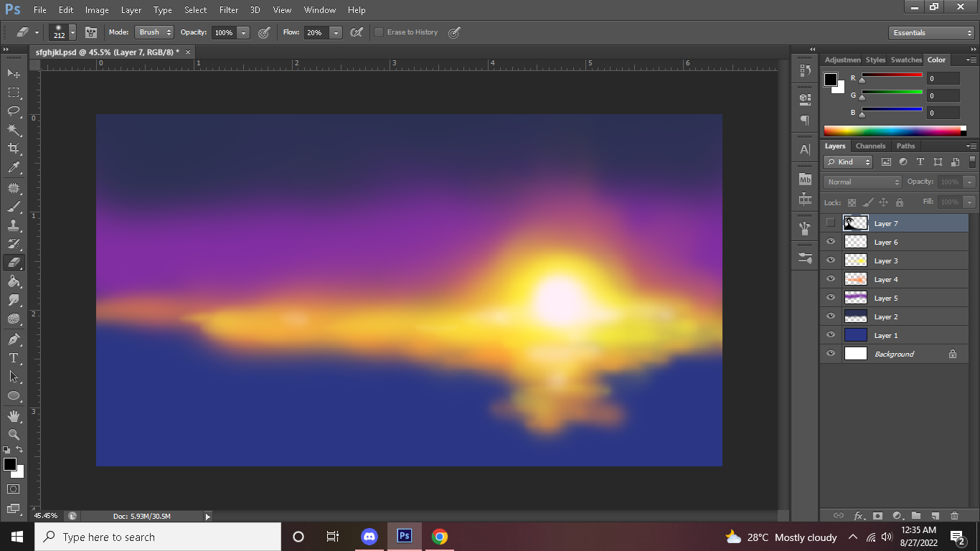Select the Pen tool
This screenshot has height=551, width=980.
[14, 339]
